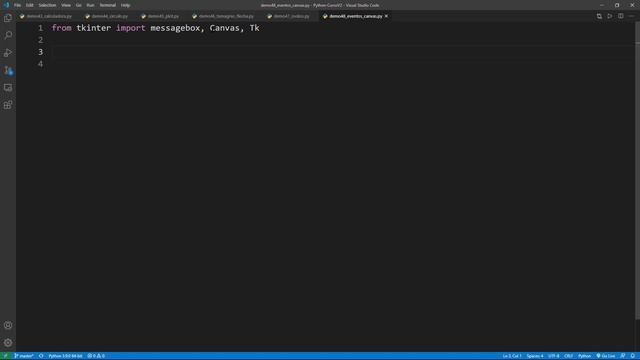Screen dimensions: 640x360
Task: Restore down the VS Code window
Action: (617, 5)
